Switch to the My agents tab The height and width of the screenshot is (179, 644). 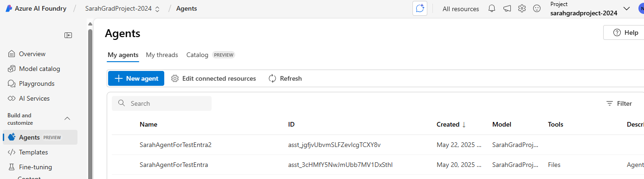click(x=123, y=55)
